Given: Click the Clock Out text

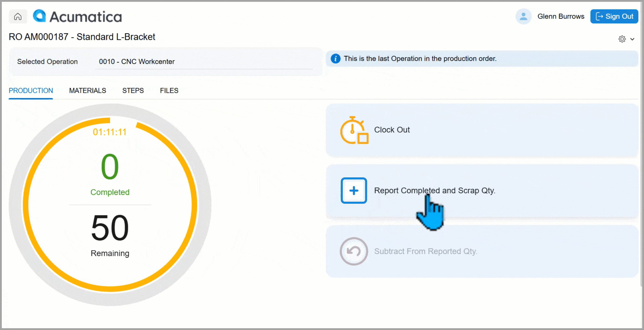Looking at the screenshot, I should (392, 130).
